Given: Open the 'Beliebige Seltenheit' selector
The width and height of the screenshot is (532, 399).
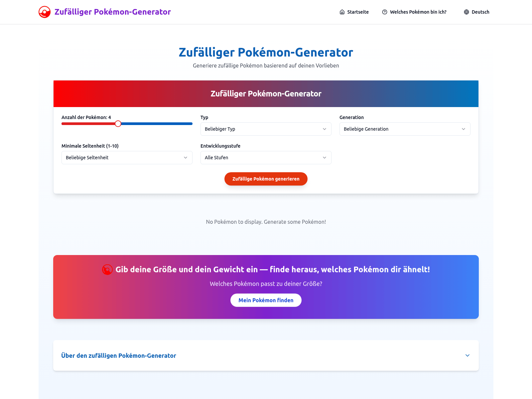Looking at the screenshot, I should 127,158.
